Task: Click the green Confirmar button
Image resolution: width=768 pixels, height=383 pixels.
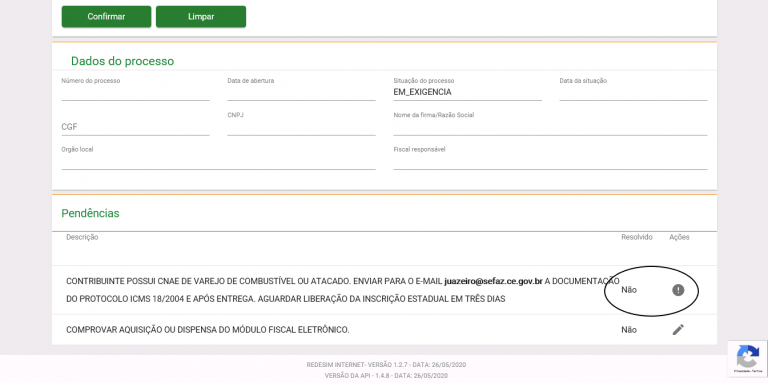Action: click(x=106, y=17)
